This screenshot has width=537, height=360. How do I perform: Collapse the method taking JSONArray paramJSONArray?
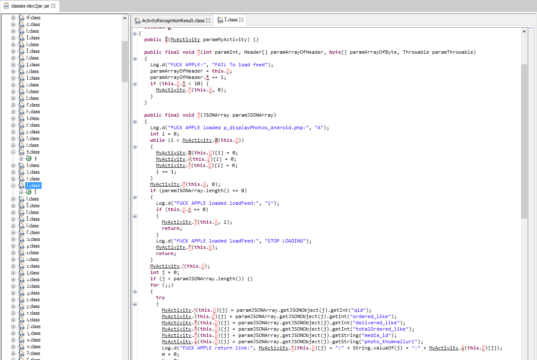[135, 122]
